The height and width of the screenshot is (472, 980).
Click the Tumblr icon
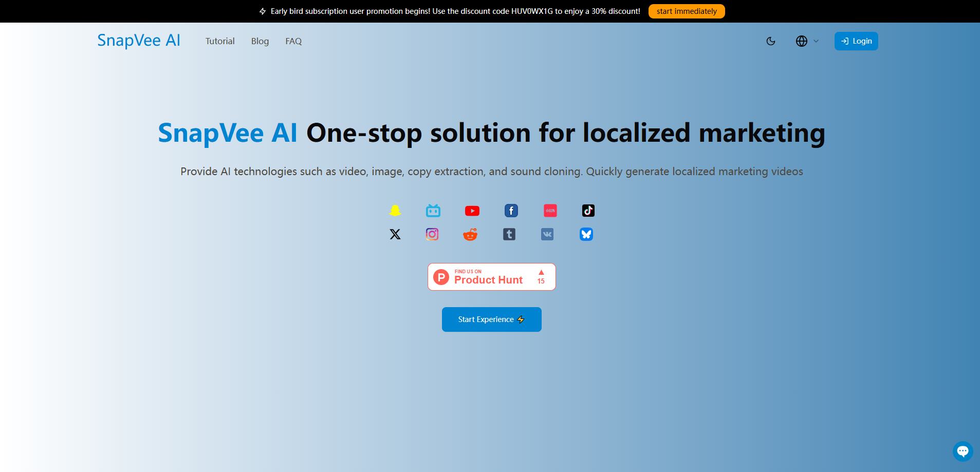[509, 234]
